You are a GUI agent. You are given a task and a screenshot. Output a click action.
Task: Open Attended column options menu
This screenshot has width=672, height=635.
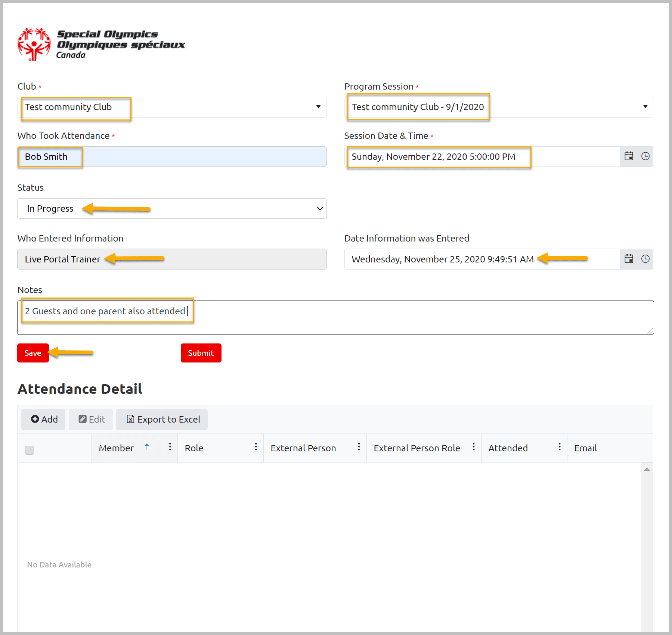[560, 447]
